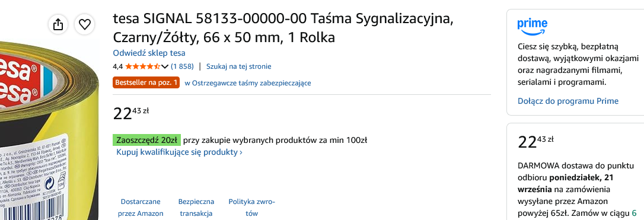Click the 22,43 zł price in buy box
Viewport: 644px width, 220px height.
535,142
